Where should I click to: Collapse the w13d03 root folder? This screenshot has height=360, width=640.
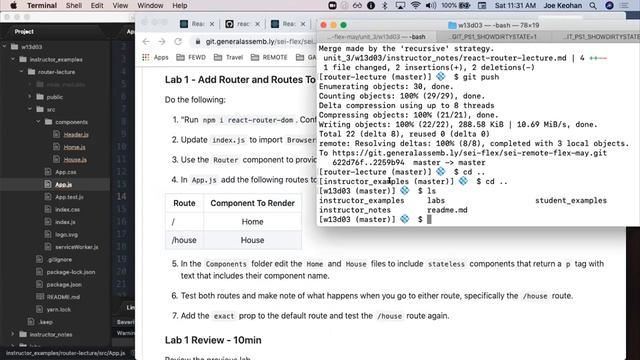4,47
